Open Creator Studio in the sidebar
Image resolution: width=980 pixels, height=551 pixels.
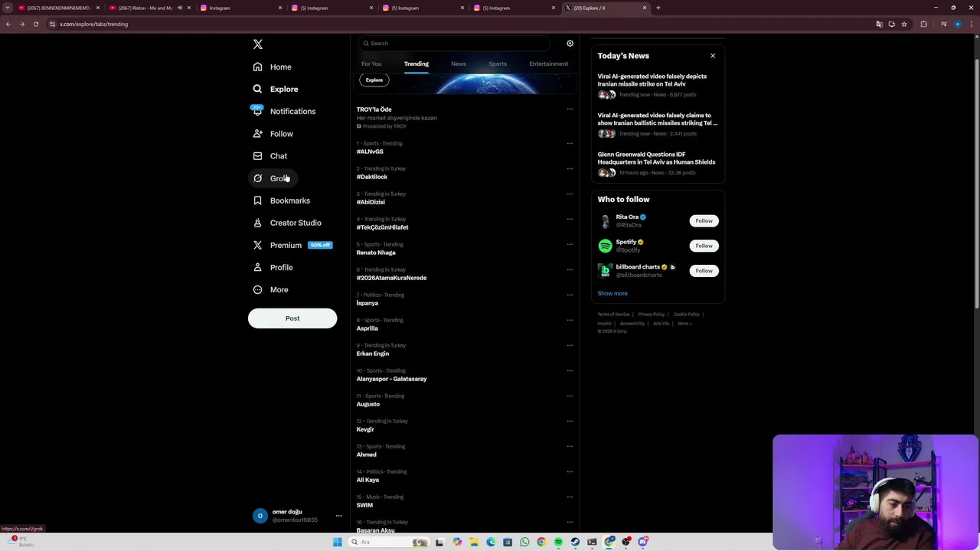click(x=288, y=223)
